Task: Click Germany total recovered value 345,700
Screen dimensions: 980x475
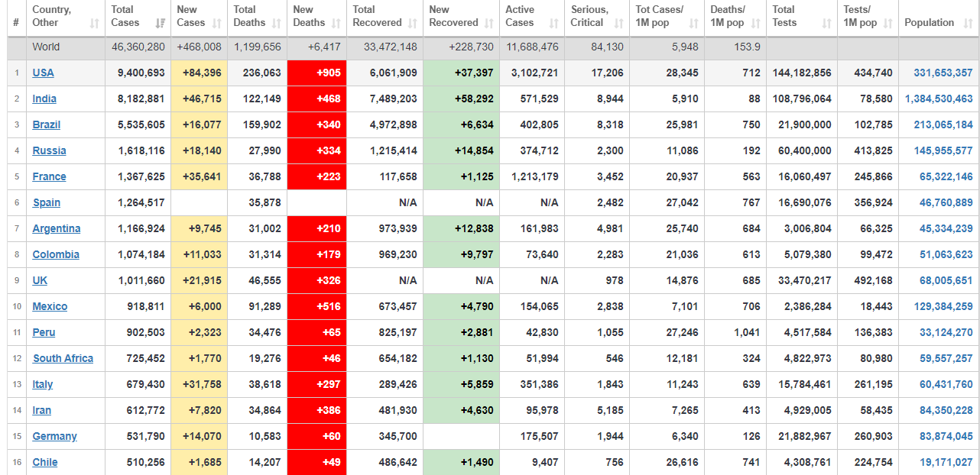Action: [x=398, y=436]
